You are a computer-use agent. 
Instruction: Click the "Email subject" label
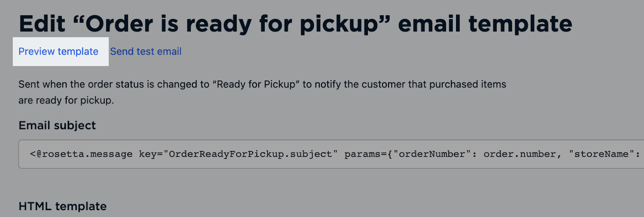(57, 126)
